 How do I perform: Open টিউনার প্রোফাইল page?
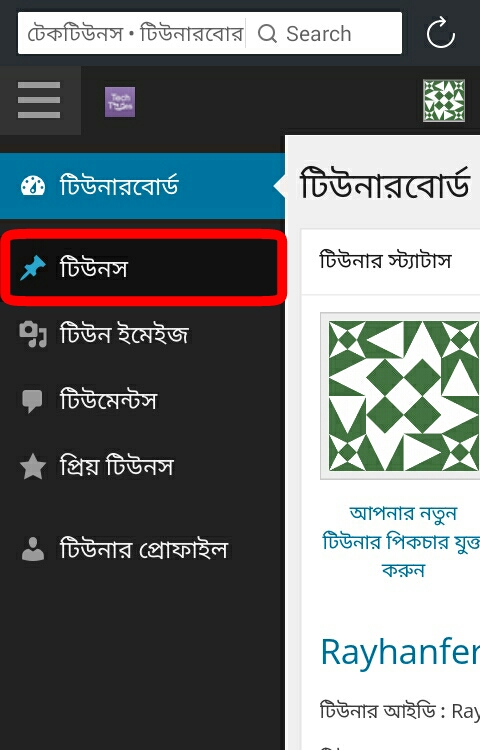pos(142,549)
